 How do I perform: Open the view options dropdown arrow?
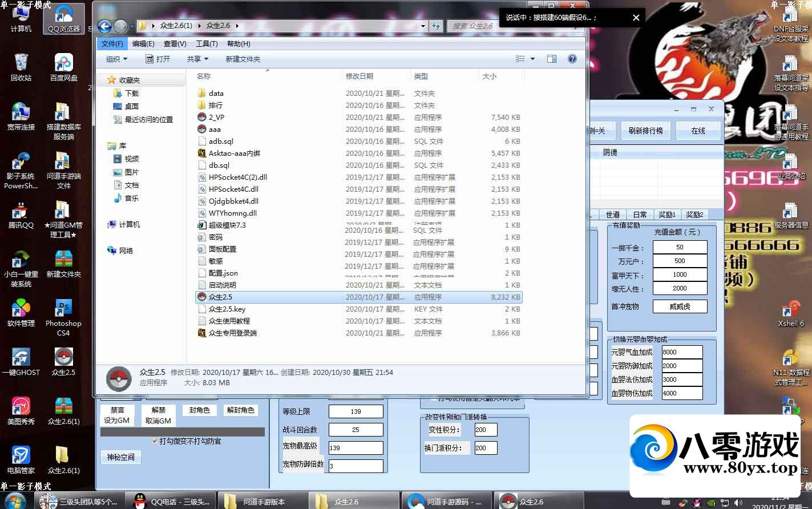point(533,59)
